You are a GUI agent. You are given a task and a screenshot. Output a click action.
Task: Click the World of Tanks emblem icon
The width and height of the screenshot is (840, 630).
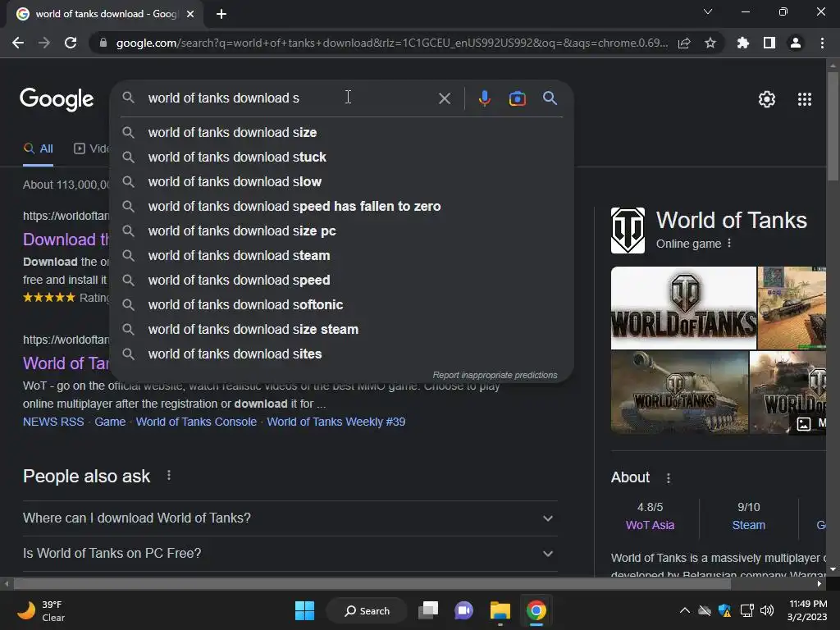pos(628,231)
